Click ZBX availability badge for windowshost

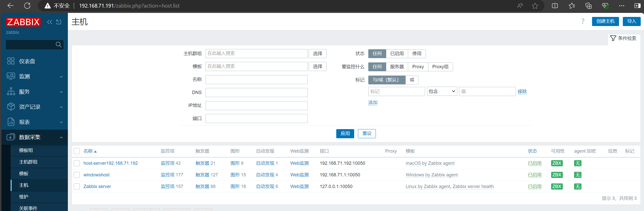pos(557,175)
